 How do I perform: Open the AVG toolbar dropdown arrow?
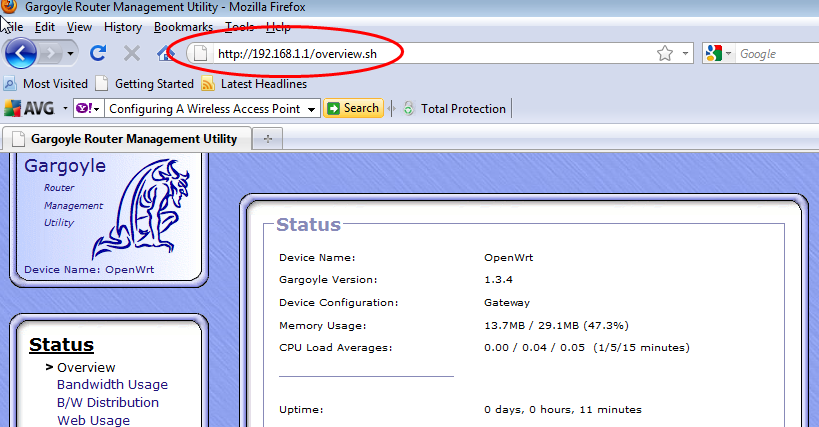pyautogui.click(x=65, y=109)
